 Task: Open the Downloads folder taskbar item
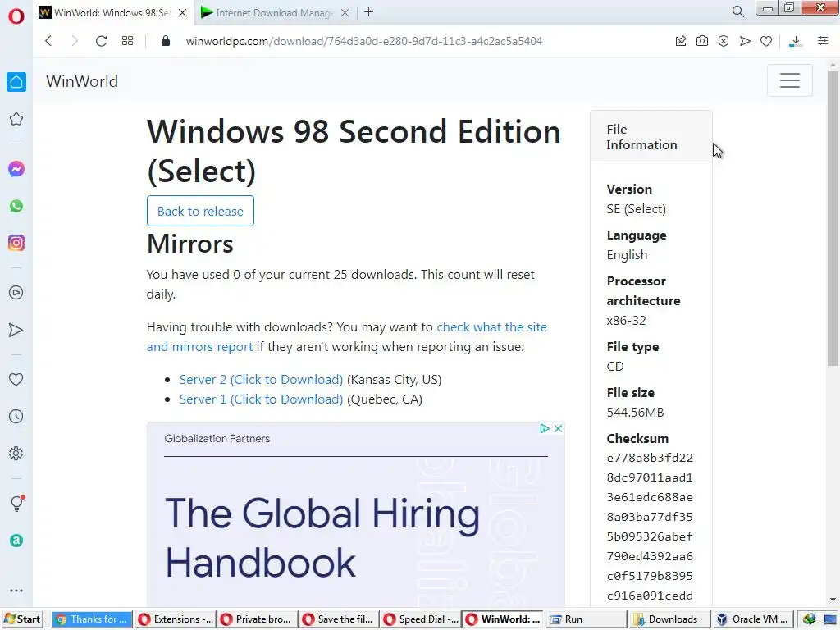(x=669, y=619)
